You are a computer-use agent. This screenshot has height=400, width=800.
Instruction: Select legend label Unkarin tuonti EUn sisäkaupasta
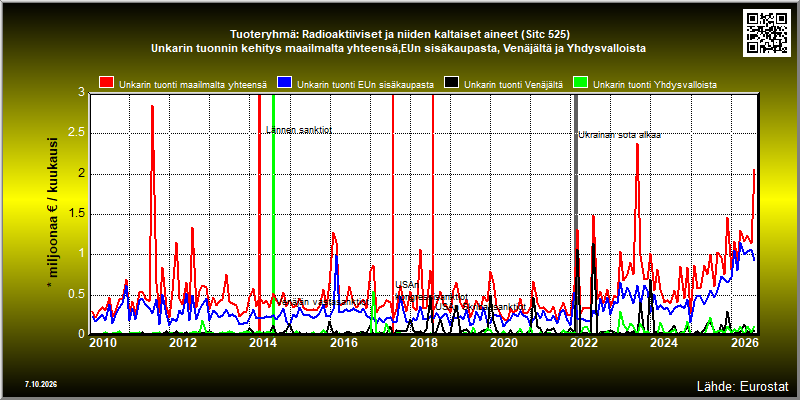coord(365,85)
